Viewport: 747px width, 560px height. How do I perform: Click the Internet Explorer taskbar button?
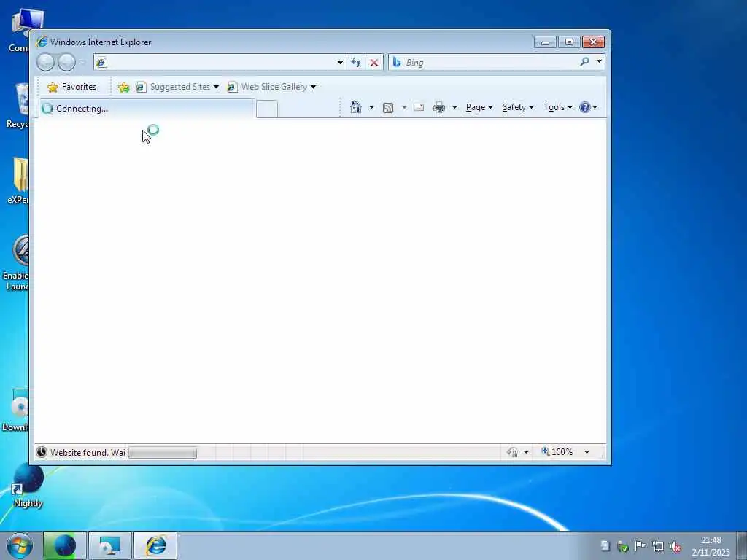coord(155,545)
